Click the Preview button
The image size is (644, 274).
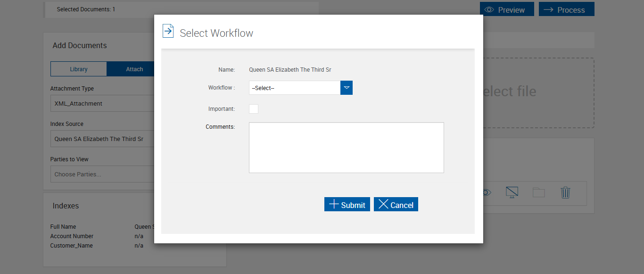coord(507,9)
